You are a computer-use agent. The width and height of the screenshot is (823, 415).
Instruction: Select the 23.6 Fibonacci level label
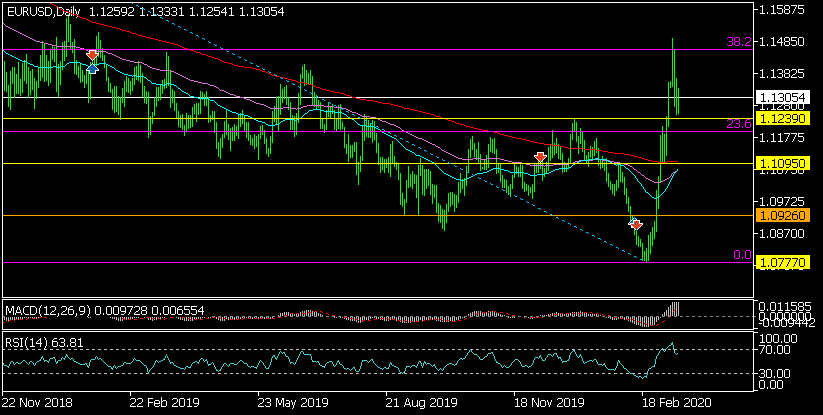tap(739, 124)
